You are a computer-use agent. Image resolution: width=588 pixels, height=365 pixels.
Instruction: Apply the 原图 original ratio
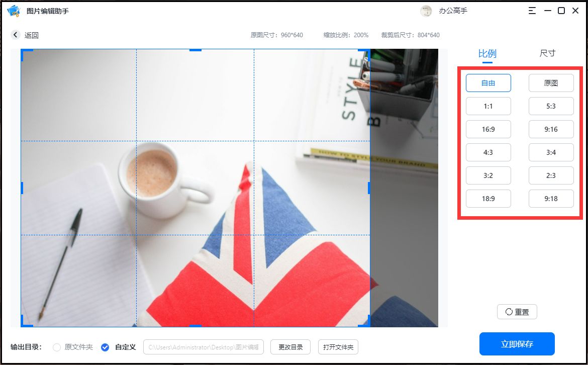click(x=551, y=82)
